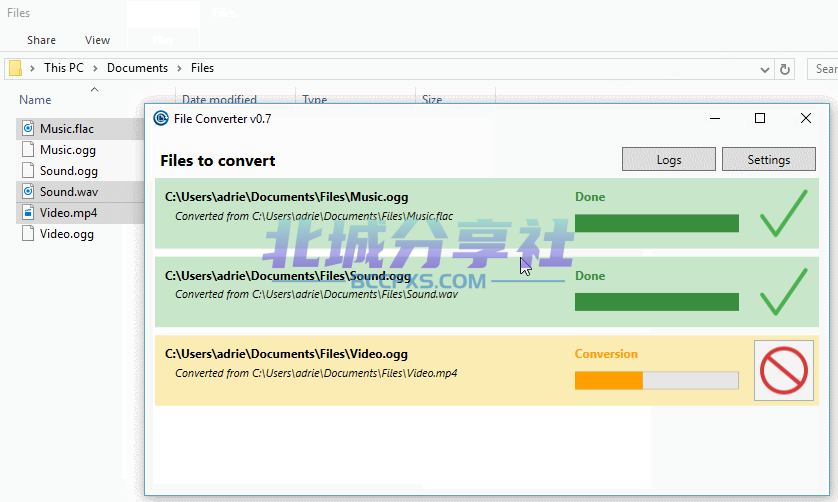The image size is (838, 502).
Task: Navigate to Documents in breadcrumb
Action: point(137,68)
